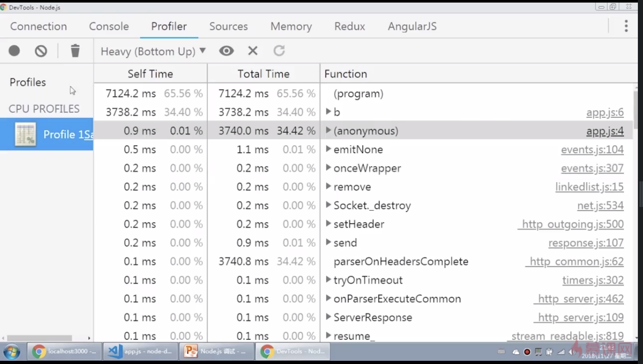Click the profiles sidebar horizontal scrollbar

tap(39, 338)
